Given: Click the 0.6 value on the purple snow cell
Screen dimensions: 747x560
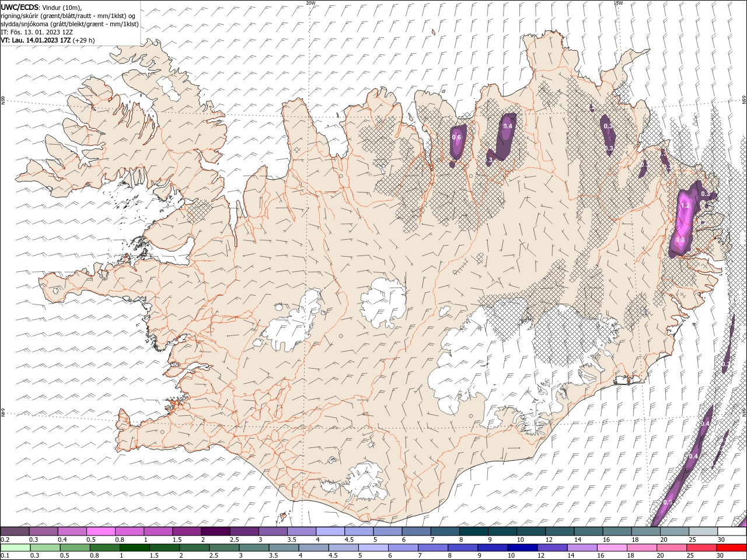Looking at the screenshot, I should click(456, 138).
